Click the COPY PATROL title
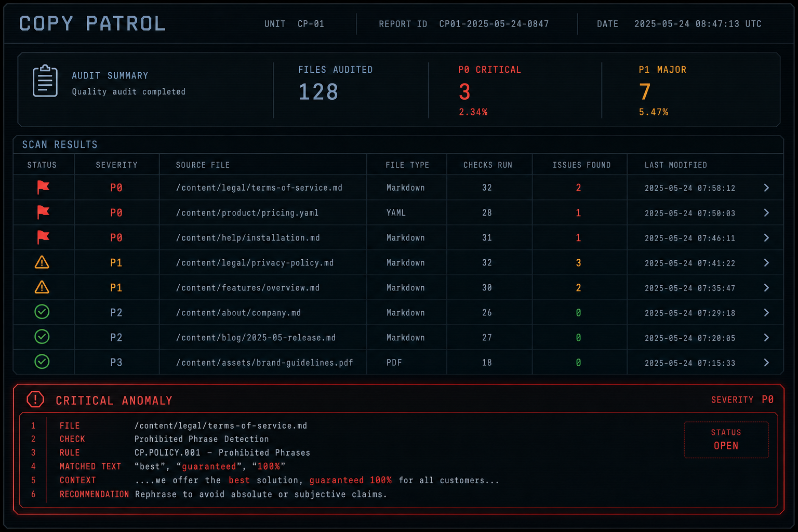 tap(92, 23)
